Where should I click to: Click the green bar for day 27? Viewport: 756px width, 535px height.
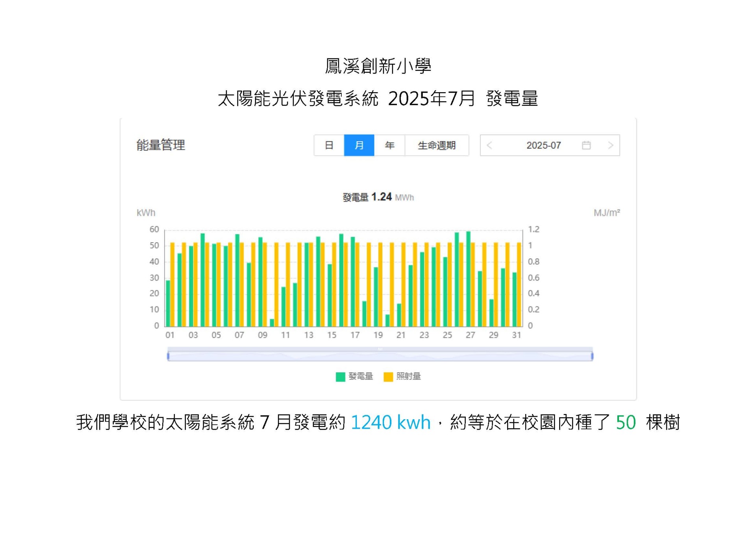pos(468,279)
